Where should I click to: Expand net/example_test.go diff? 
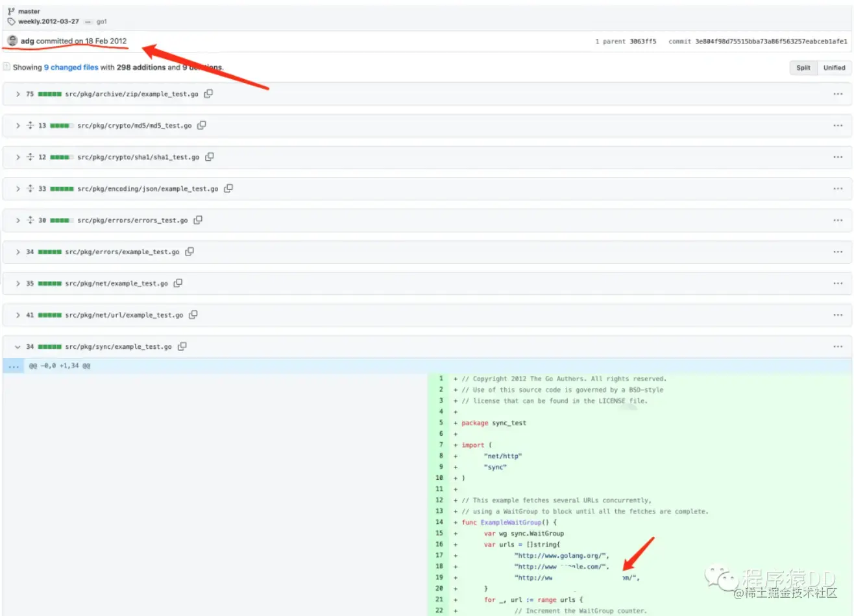click(18, 283)
